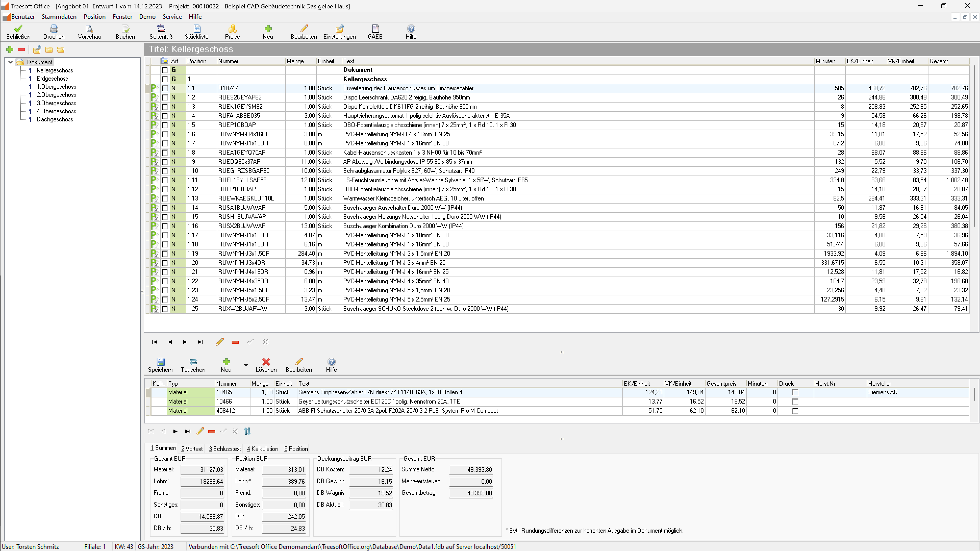Click the position icon for row 1.5
This screenshot has height=551, width=980.
point(155,125)
